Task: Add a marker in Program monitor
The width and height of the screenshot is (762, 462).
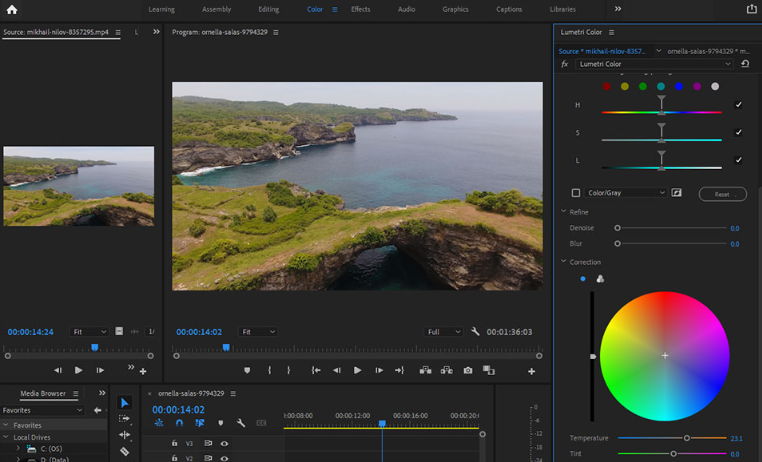Action: [x=247, y=371]
